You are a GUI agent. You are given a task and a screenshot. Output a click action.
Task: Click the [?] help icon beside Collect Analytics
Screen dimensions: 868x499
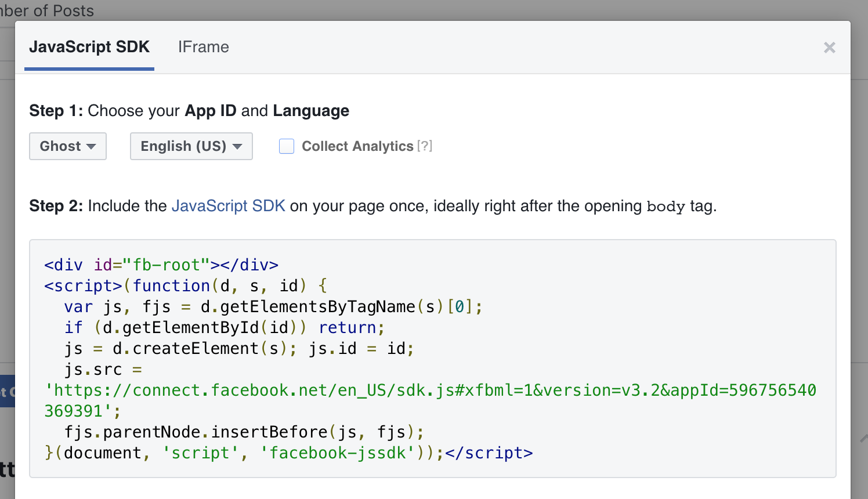click(x=425, y=146)
